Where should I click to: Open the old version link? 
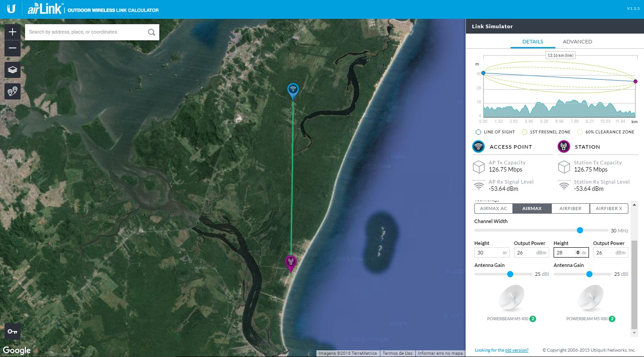(x=516, y=350)
